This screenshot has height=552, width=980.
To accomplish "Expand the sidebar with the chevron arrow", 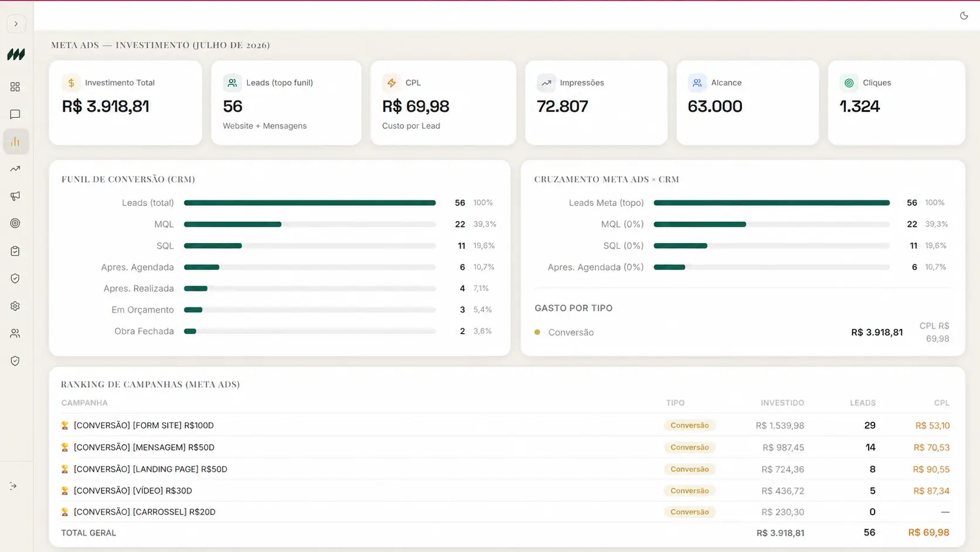I will click(x=16, y=24).
